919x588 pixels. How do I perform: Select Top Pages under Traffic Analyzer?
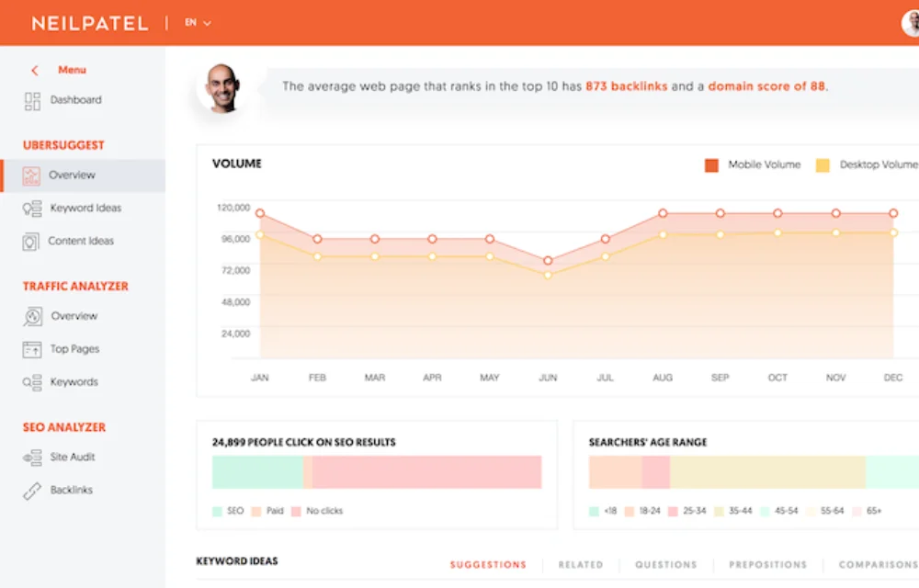[x=74, y=349]
